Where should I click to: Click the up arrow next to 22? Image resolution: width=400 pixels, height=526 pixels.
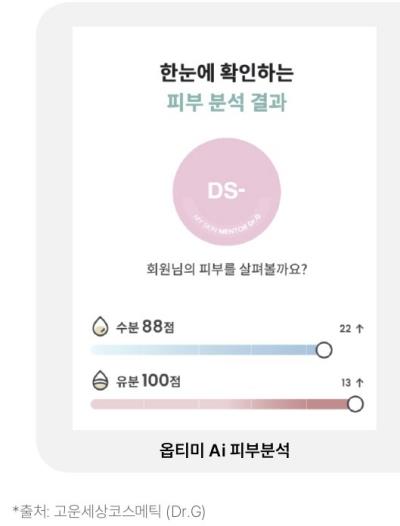click(359, 328)
